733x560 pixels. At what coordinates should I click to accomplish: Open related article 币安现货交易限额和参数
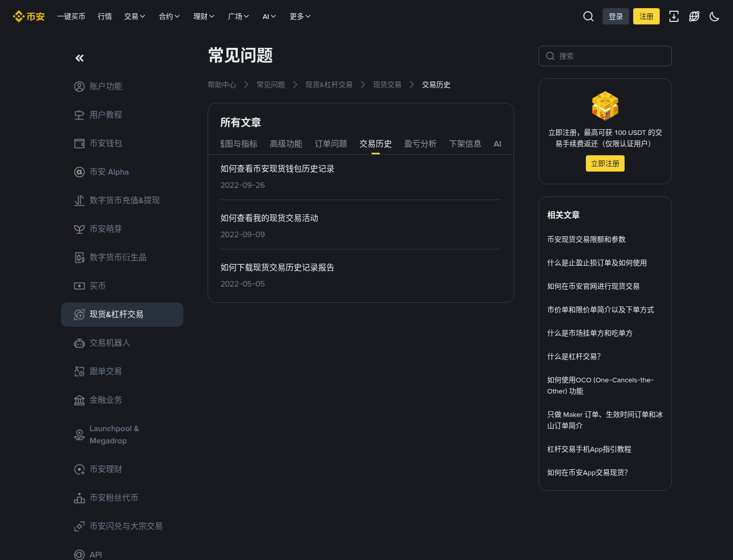[586, 239]
